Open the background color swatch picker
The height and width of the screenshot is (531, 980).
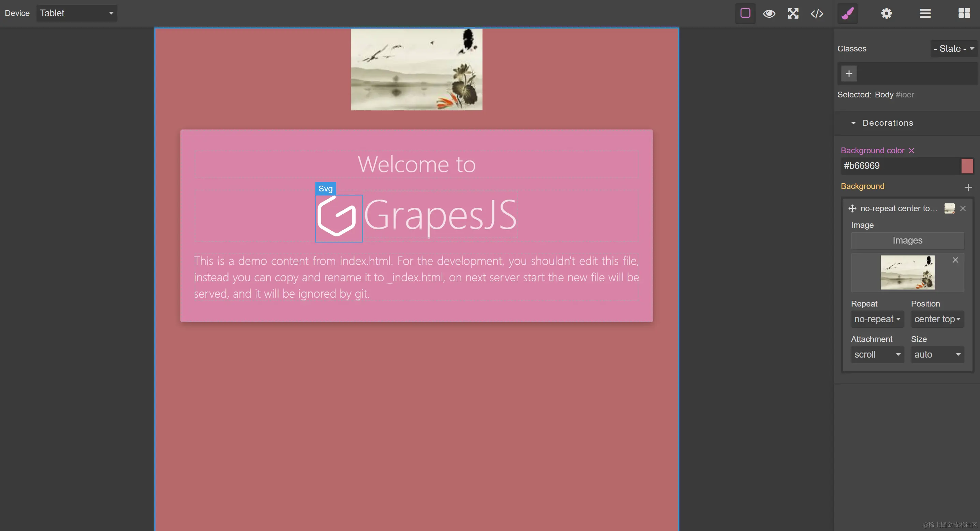(967, 166)
